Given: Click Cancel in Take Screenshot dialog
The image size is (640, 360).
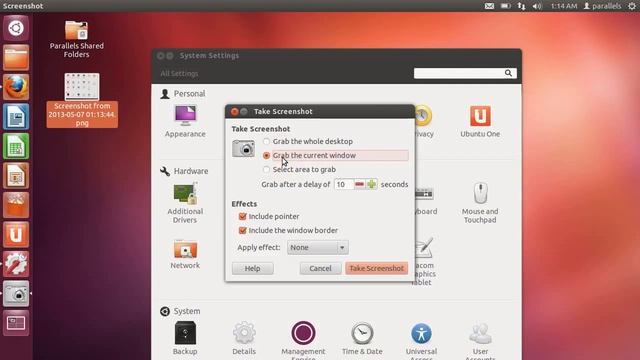Looking at the screenshot, I should pyautogui.click(x=320, y=268).
